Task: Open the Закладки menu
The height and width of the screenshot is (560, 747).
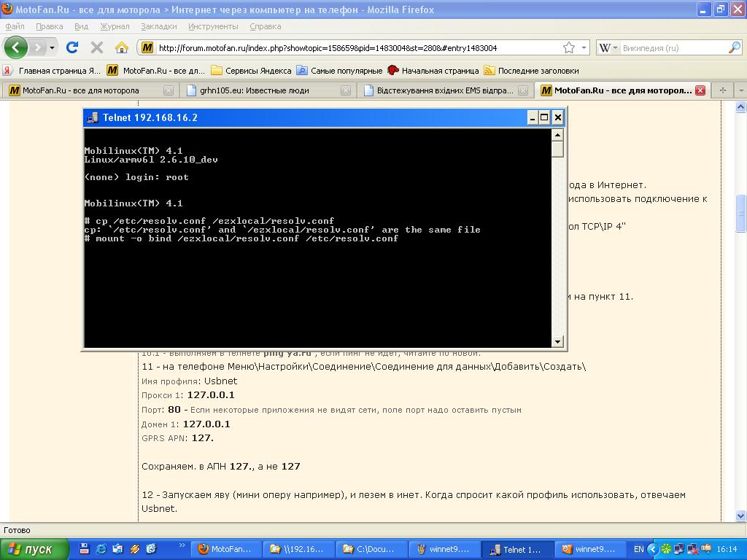Action: pos(158,27)
